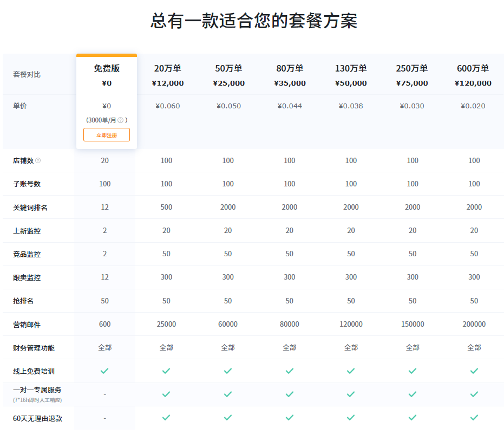
Task: Click the ¥35,000 price text
Action: [x=290, y=83]
